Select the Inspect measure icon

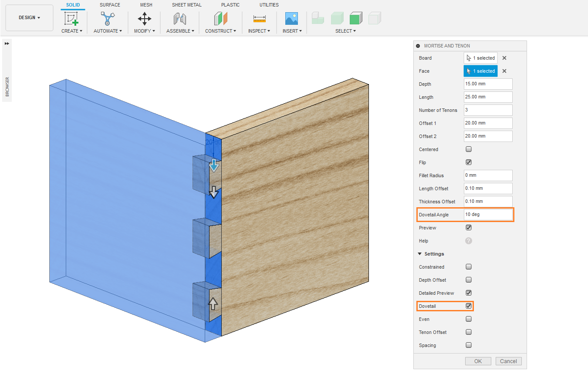(259, 18)
